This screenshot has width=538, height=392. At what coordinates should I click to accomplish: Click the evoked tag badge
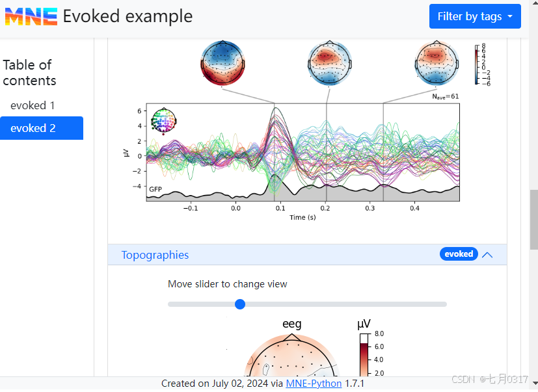click(x=459, y=254)
